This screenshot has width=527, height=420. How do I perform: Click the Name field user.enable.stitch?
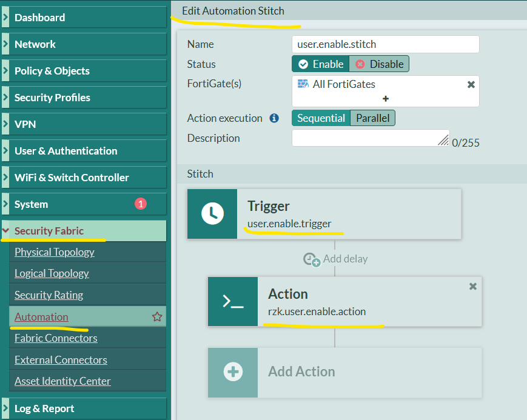(386, 44)
